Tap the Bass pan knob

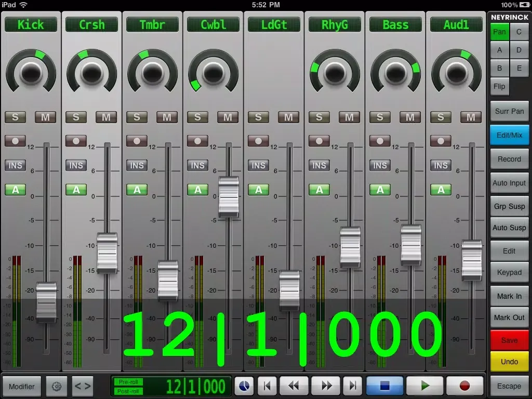(x=395, y=72)
